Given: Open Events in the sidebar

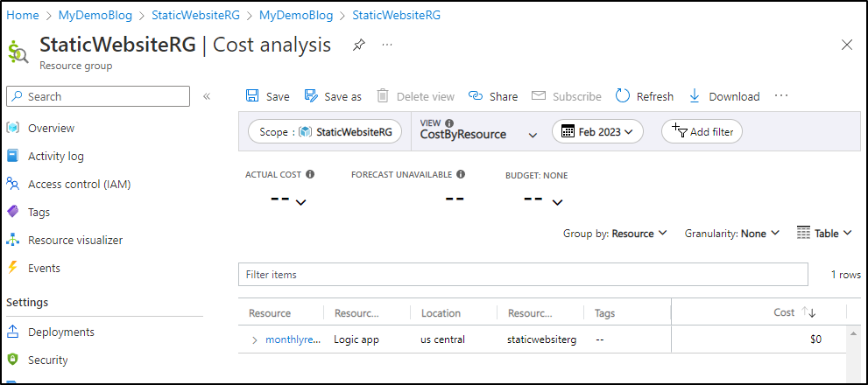Looking at the screenshot, I should pos(44,268).
